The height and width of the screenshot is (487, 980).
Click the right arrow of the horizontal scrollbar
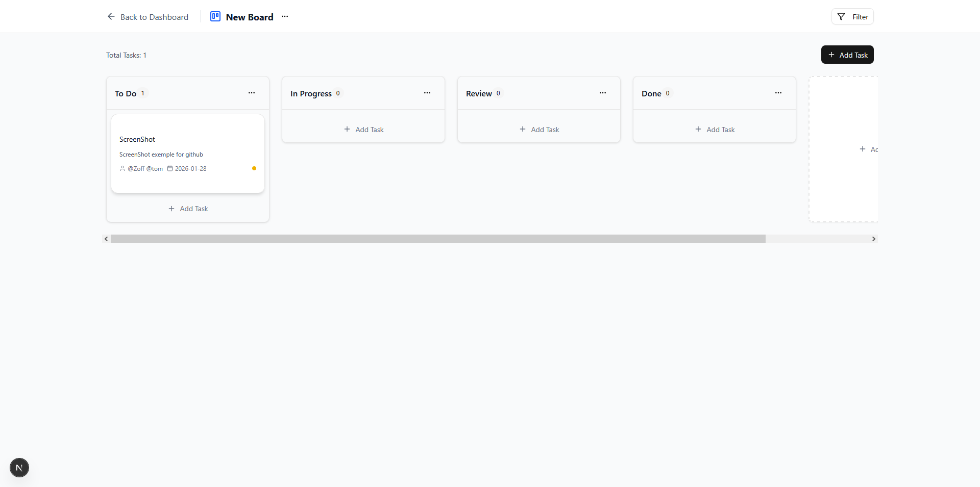(x=873, y=239)
